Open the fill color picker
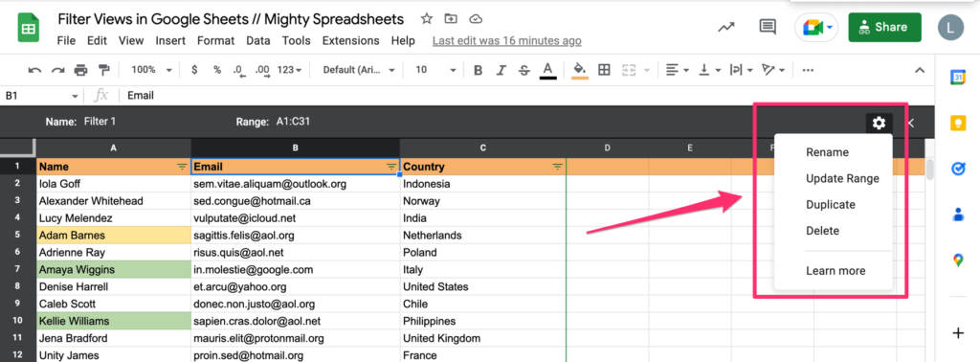Image resolution: width=980 pixels, height=362 pixels. [580, 70]
